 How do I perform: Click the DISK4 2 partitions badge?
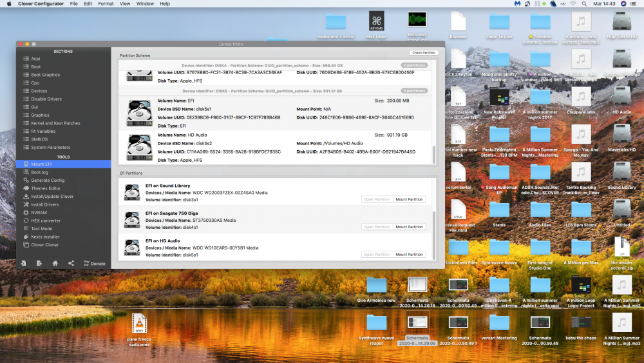414,65
